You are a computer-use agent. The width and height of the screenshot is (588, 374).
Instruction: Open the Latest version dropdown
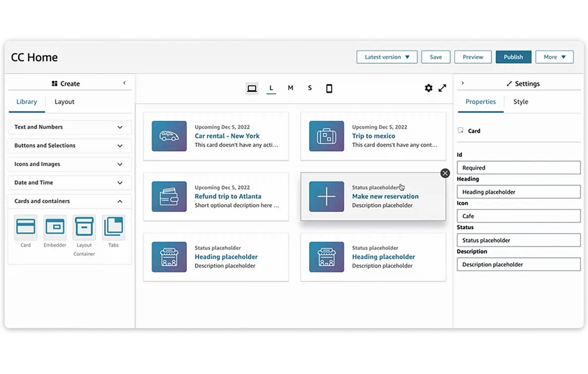(386, 57)
